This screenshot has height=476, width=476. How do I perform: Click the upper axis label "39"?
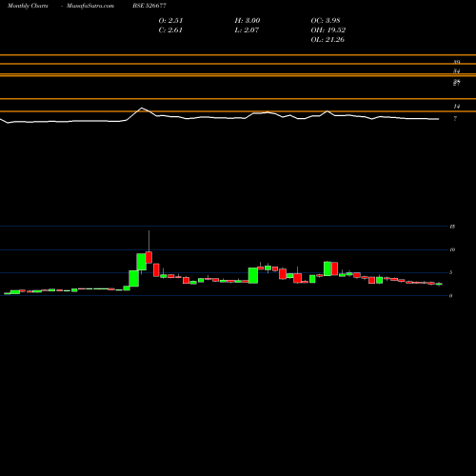(456, 62)
